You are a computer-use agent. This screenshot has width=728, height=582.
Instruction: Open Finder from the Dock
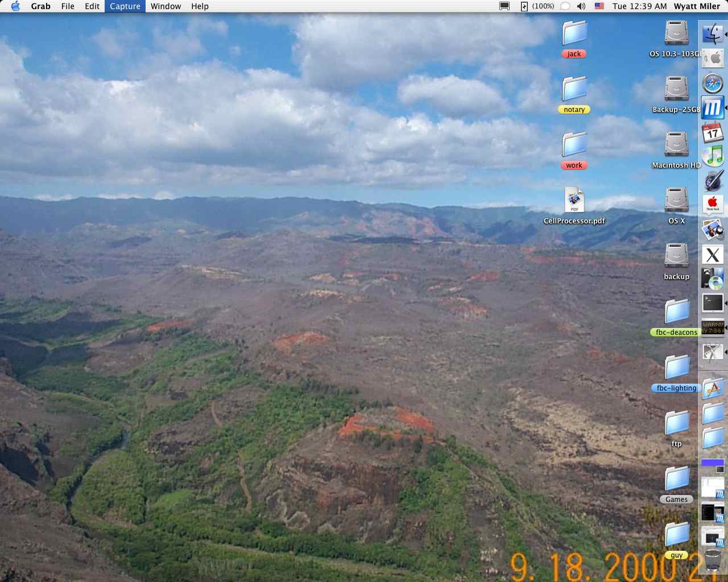click(x=713, y=34)
